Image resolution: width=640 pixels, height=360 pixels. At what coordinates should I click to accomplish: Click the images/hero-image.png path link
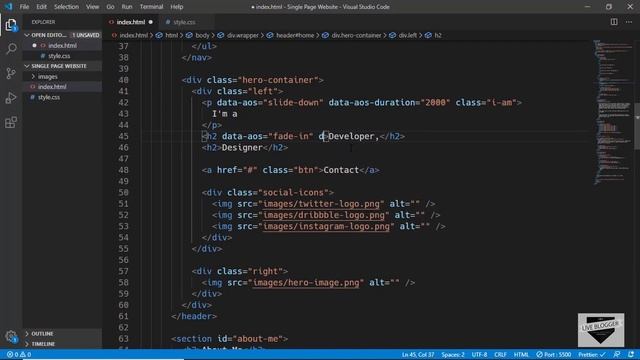coord(306,282)
